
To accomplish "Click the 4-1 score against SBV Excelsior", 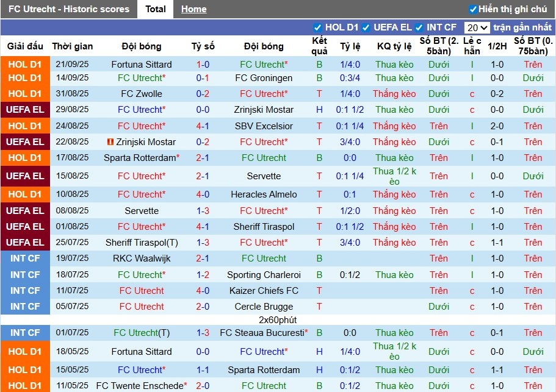I will click(203, 126).
